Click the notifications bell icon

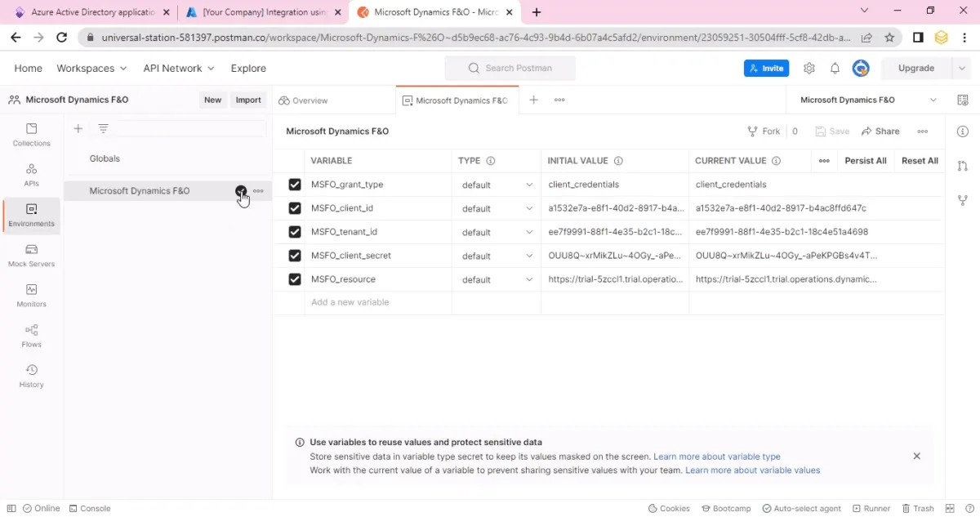[835, 69]
